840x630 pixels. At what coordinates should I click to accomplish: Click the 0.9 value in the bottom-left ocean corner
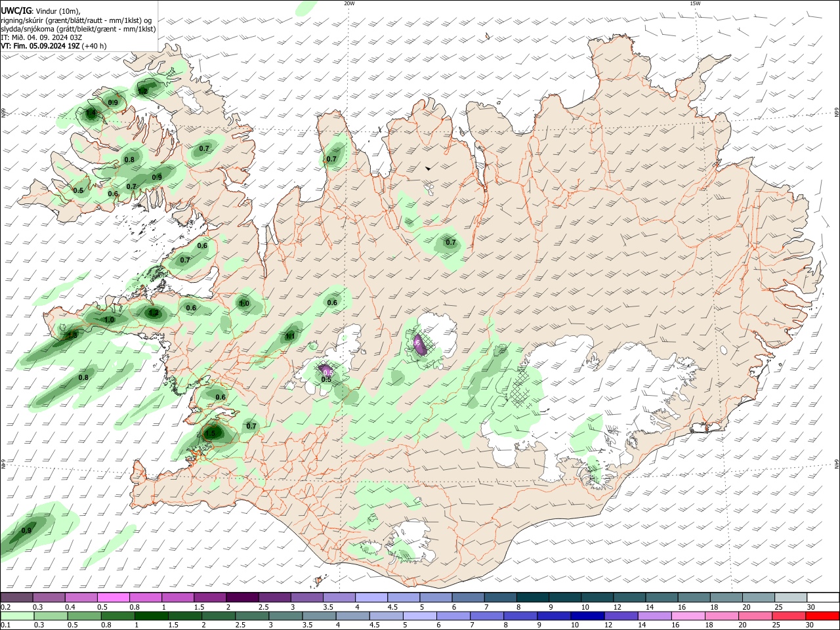26,530
